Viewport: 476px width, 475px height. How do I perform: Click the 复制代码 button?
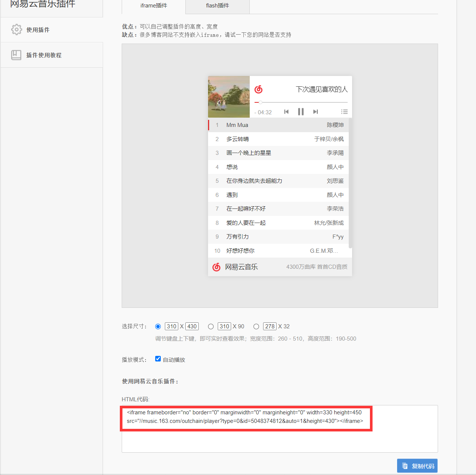[x=417, y=466]
